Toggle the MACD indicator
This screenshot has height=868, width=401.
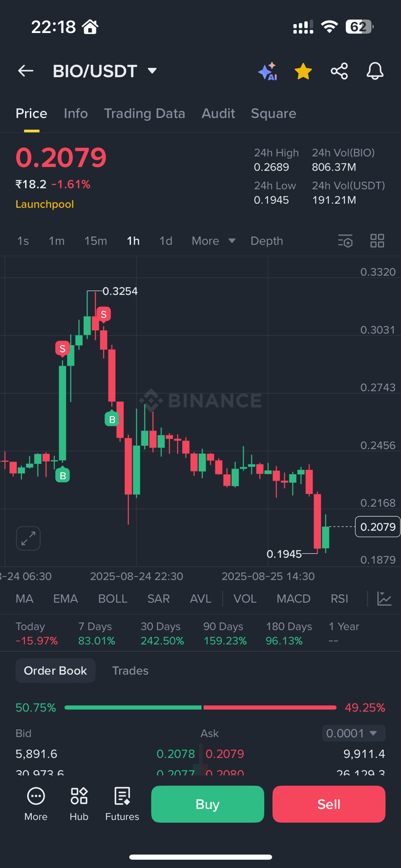(x=293, y=599)
